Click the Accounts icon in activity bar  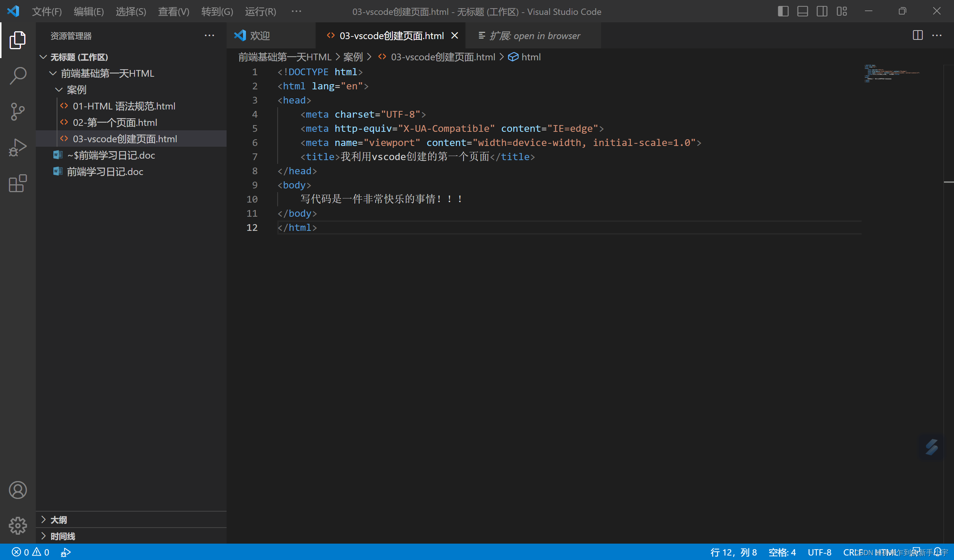coord(18,490)
